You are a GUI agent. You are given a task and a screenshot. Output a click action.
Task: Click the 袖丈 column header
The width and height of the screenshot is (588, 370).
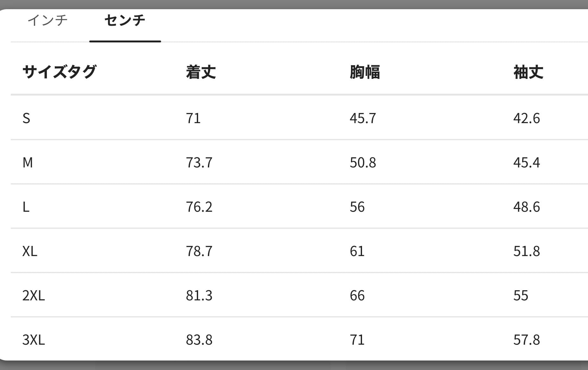[528, 72]
